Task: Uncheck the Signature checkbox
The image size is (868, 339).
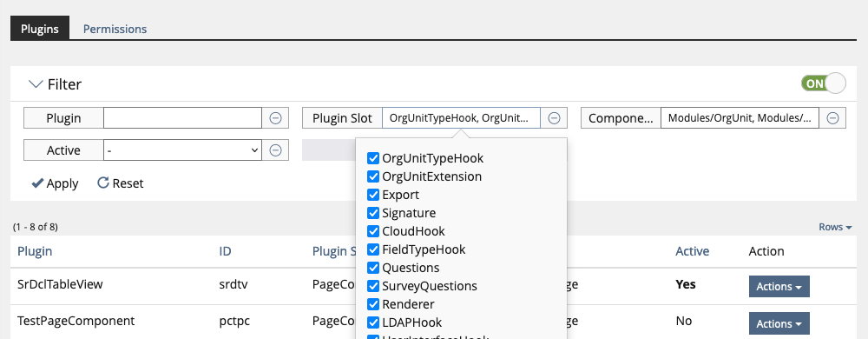Action: (x=373, y=213)
